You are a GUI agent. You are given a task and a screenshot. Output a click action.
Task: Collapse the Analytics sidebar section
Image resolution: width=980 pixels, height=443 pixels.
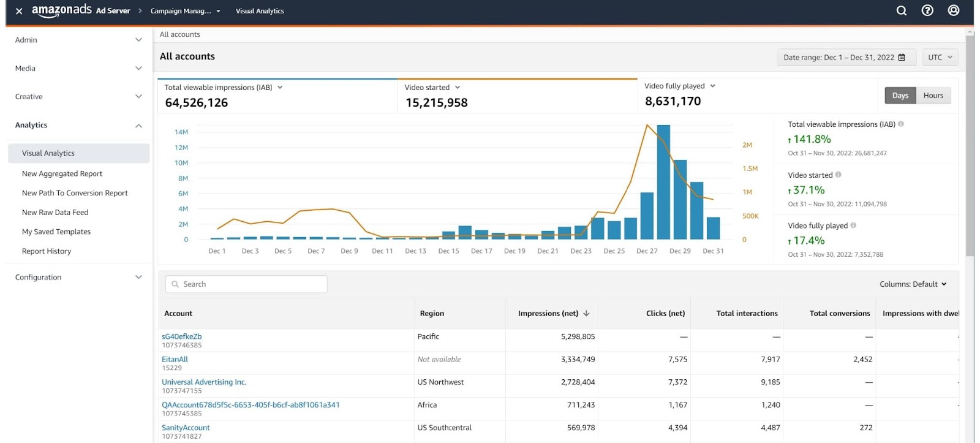click(x=78, y=125)
